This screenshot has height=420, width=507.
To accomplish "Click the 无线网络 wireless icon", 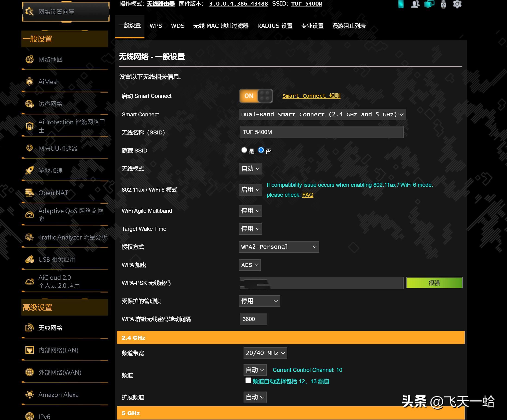I will coord(29,327).
